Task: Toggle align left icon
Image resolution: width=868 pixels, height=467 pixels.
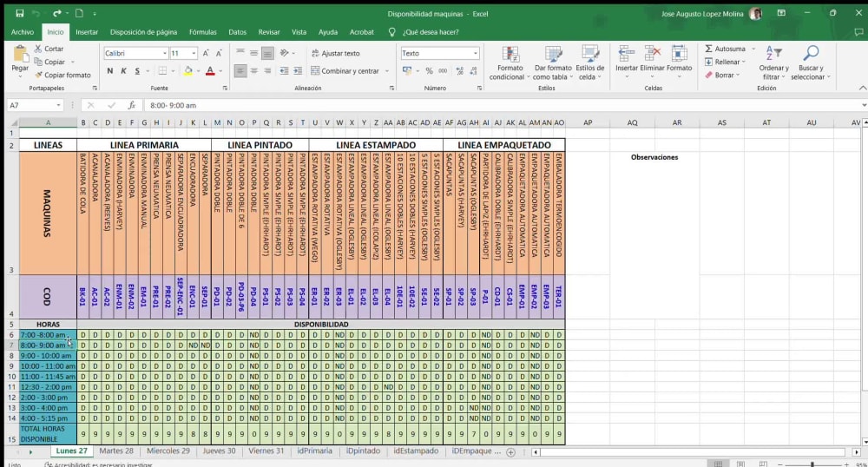Action: point(240,71)
